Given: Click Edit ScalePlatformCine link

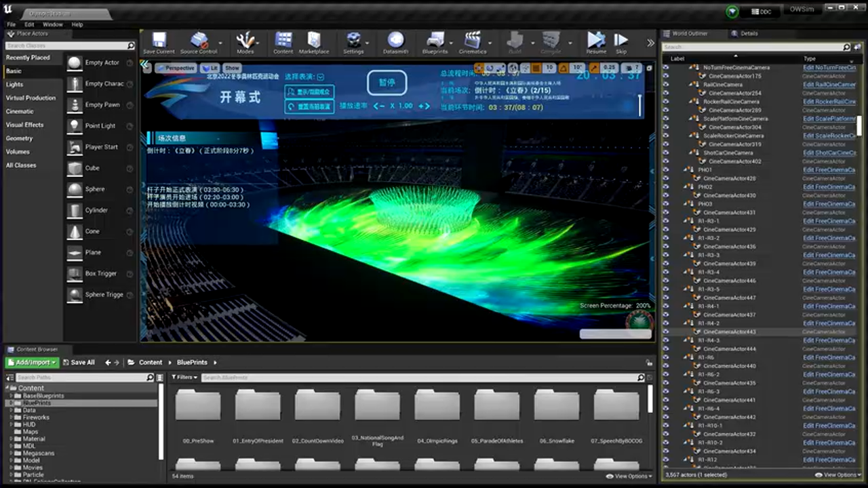Looking at the screenshot, I should (827, 119).
